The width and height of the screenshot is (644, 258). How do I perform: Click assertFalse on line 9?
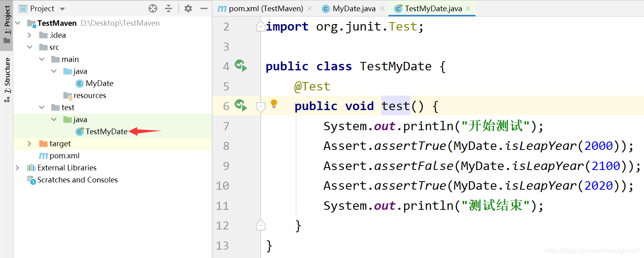click(414, 166)
